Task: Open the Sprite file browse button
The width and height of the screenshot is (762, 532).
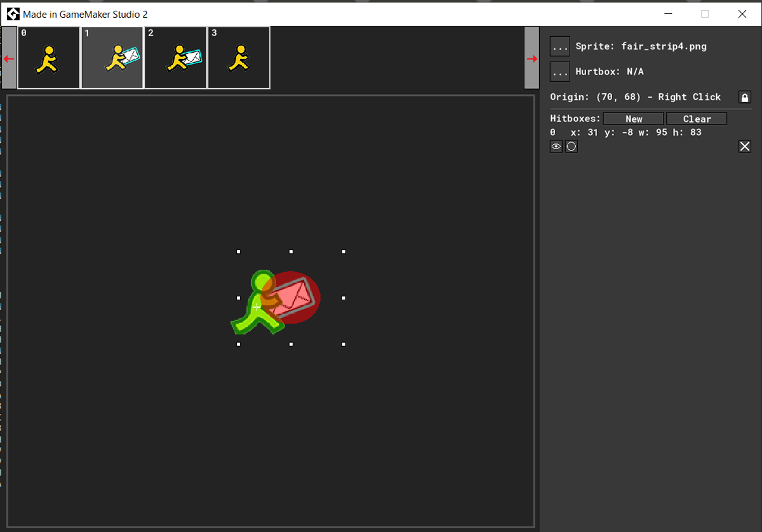Action: pos(559,46)
